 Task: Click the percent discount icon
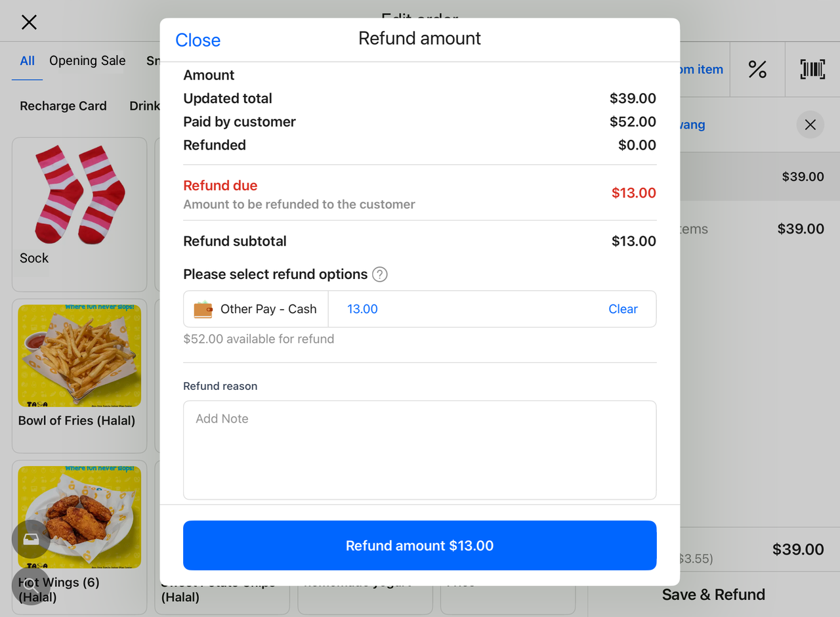pos(757,70)
